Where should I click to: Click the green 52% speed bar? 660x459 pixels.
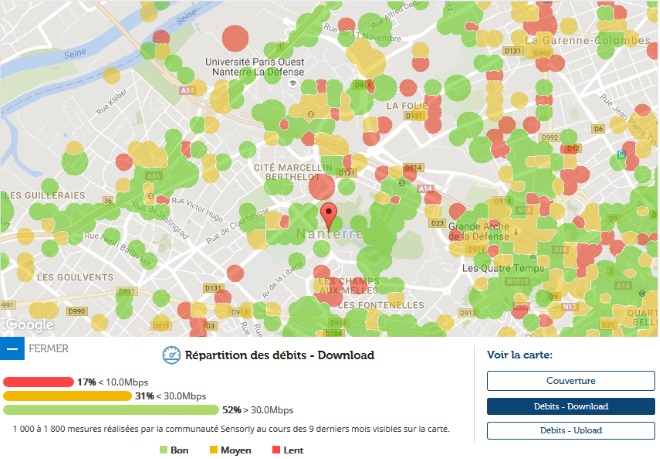click(110, 410)
